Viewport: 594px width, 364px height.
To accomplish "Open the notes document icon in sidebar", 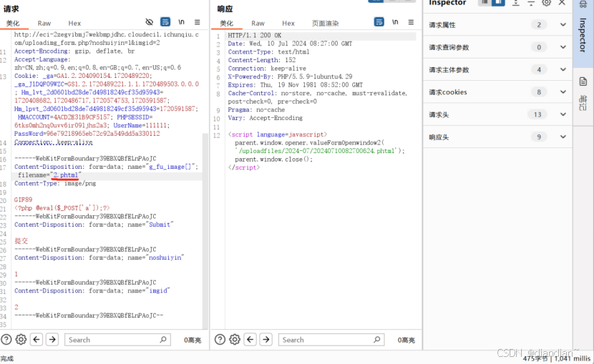I will click(x=583, y=82).
